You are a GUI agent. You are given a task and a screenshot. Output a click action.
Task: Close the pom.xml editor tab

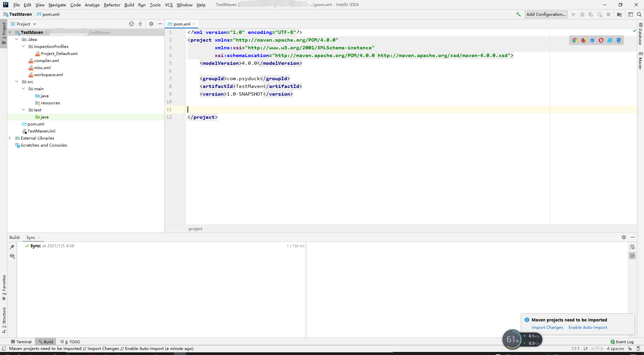194,24
